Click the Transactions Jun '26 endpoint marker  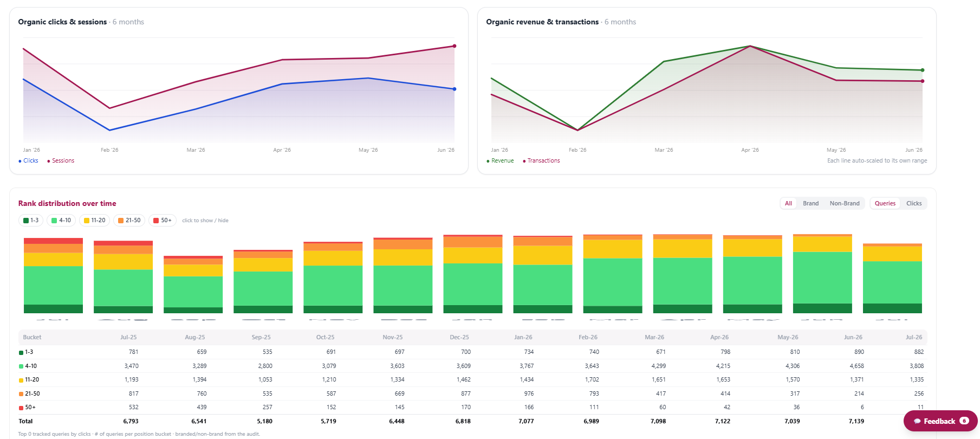[x=923, y=81]
